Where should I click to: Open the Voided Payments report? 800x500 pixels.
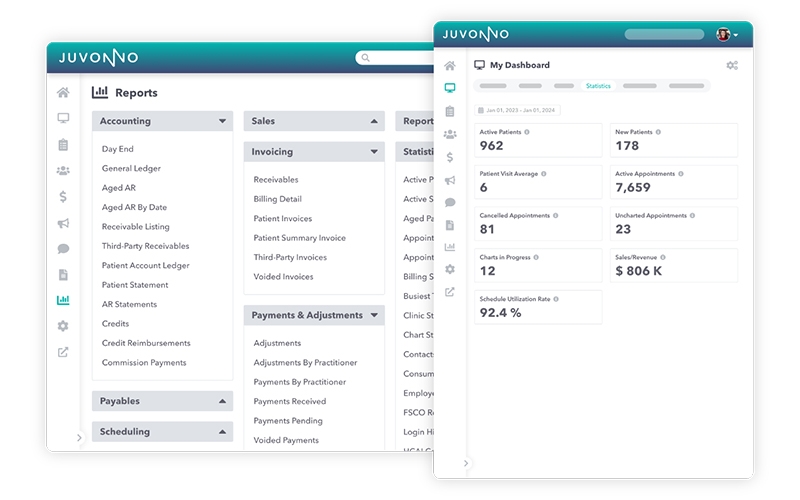point(286,440)
